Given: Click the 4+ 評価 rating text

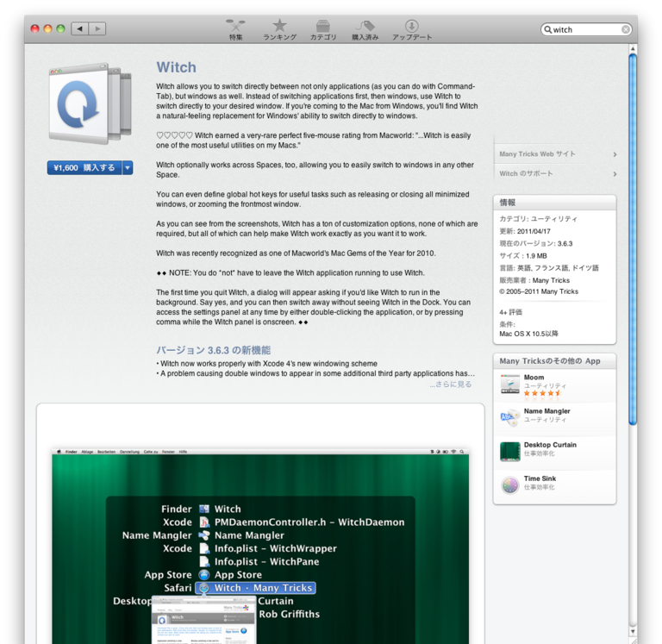Looking at the screenshot, I should [510, 312].
